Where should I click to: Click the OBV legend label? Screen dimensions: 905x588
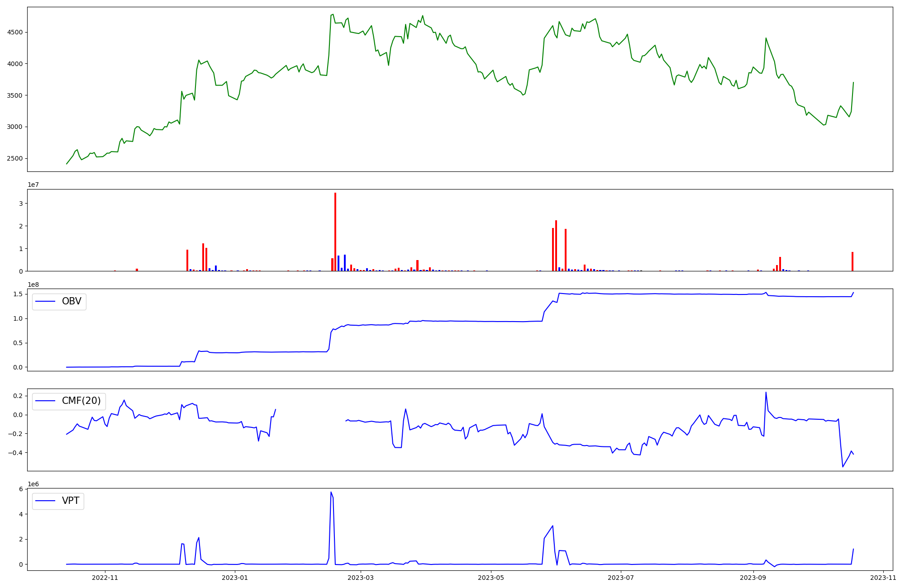(x=71, y=301)
